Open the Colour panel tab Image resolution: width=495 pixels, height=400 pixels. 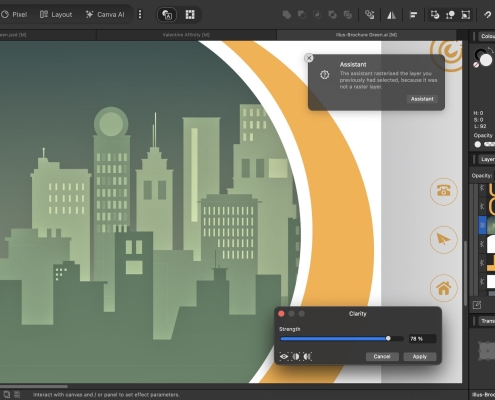coord(487,36)
